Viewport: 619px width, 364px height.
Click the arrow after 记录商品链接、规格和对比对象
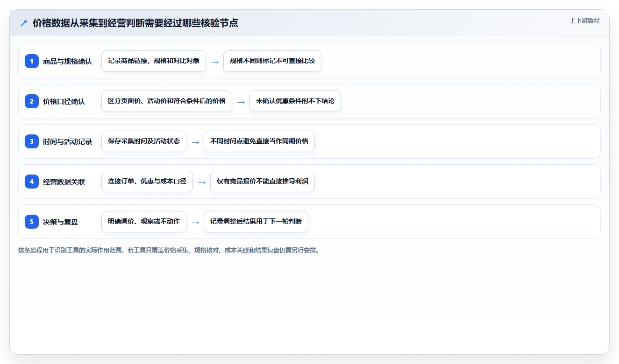(x=215, y=62)
